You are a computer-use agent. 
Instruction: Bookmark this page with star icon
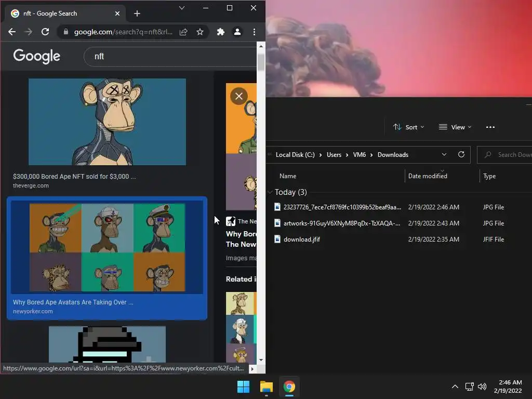pos(200,32)
